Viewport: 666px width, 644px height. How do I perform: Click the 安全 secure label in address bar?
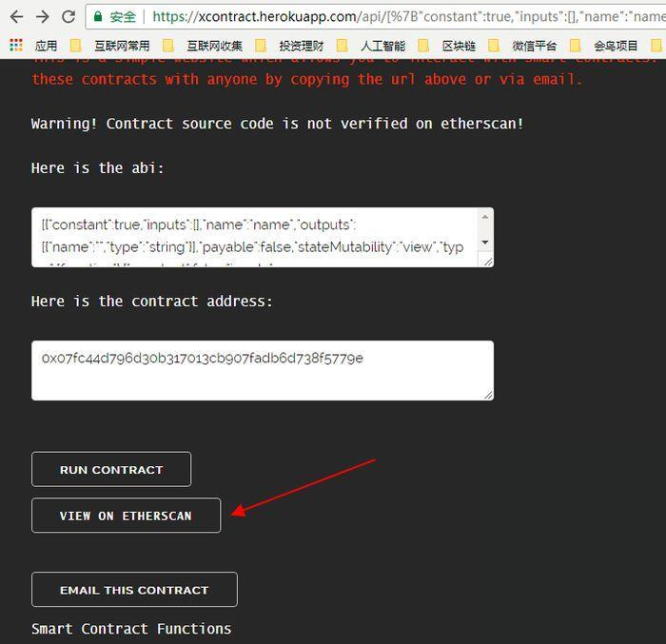(123, 17)
